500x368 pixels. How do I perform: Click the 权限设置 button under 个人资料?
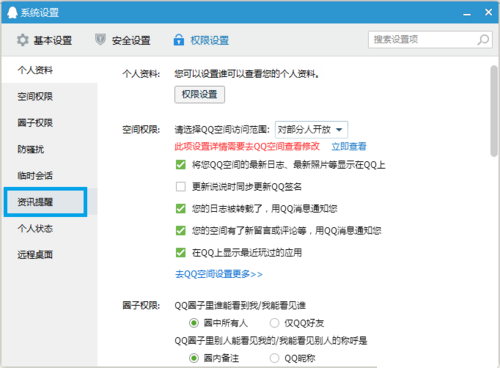[199, 95]
